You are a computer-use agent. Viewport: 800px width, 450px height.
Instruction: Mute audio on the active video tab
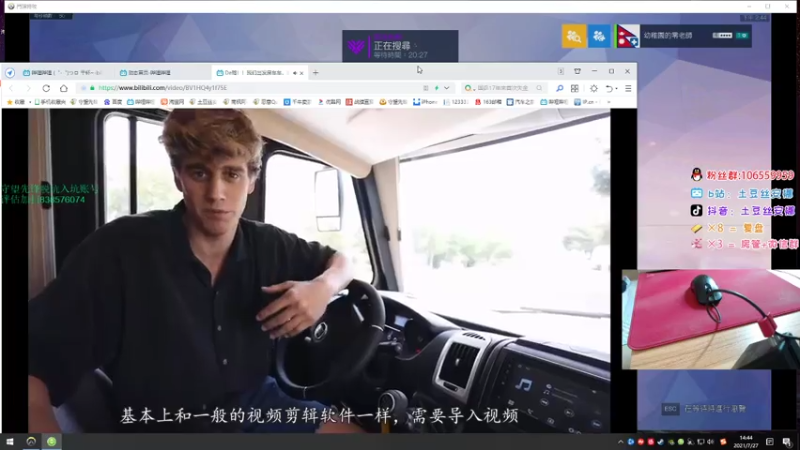coord(294,73)
